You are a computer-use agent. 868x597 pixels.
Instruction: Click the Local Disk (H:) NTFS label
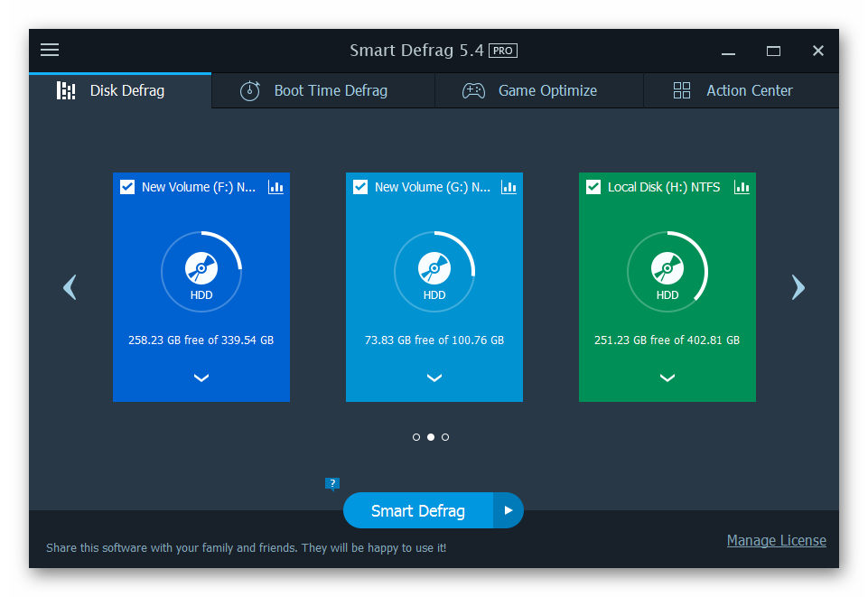click(x=664, y=187)
